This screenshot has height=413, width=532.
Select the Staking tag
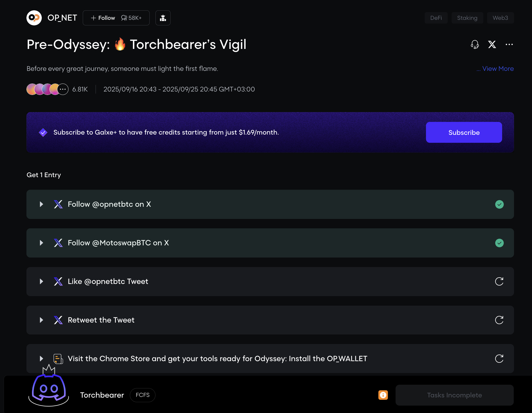(467, 18)
